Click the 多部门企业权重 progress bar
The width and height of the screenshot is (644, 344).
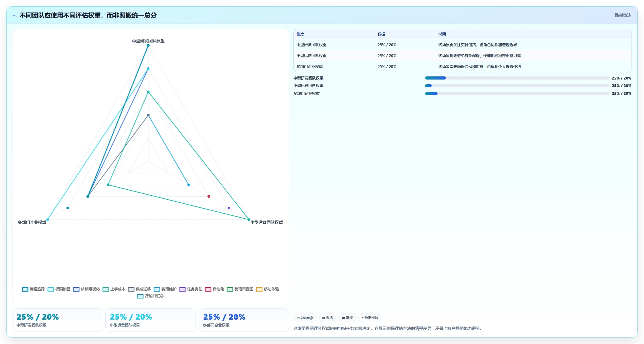tap(517, 94)
